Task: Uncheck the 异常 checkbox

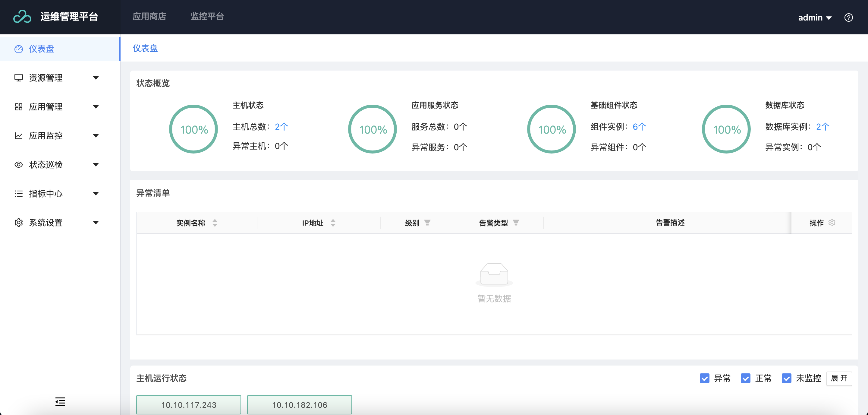Action: pos(705,379)
